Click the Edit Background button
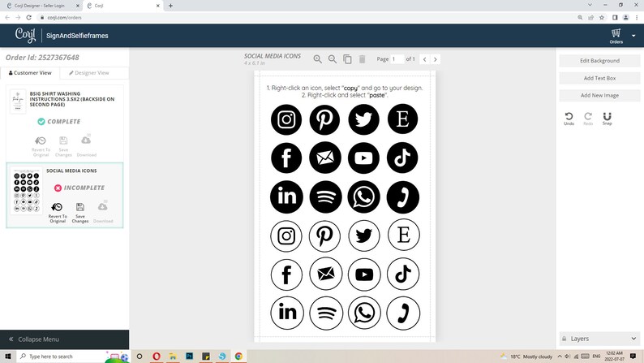 point(599,61)
